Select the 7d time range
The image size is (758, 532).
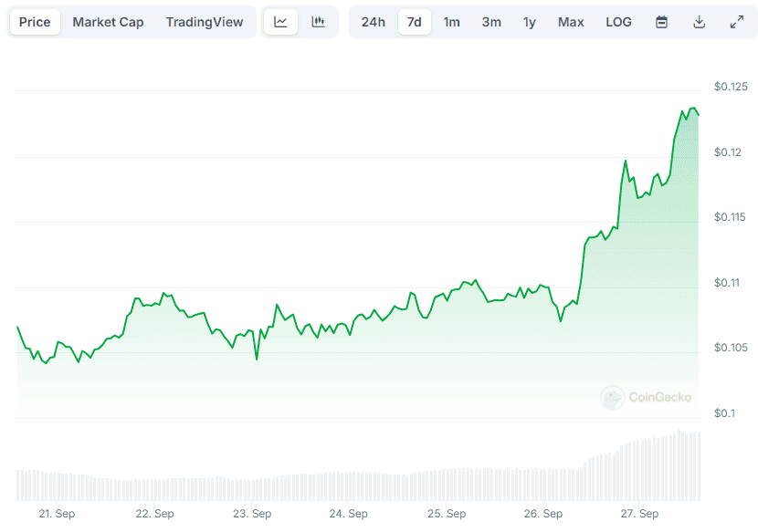[x=414, y=22]
